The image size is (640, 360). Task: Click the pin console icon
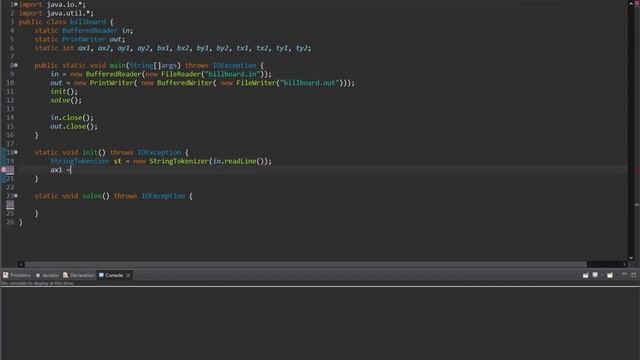coord(586,276)
